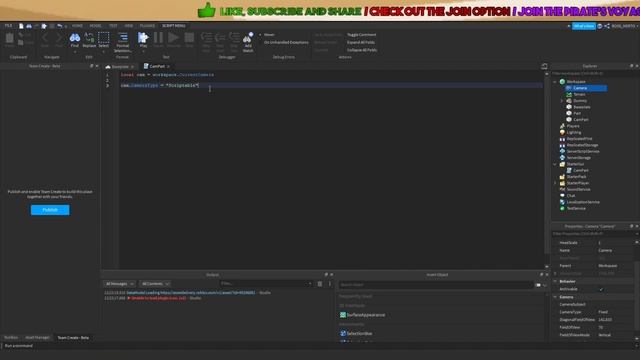Open the FILE menu

8,26
